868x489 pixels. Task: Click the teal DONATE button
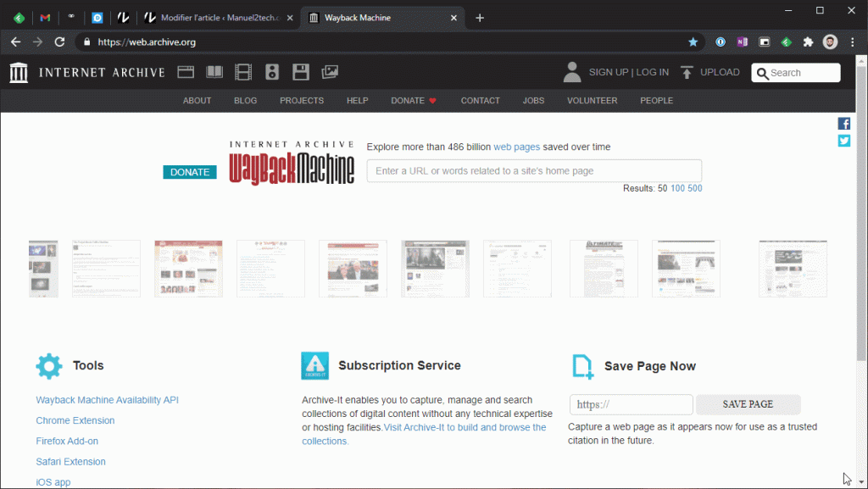click(189, 172)
